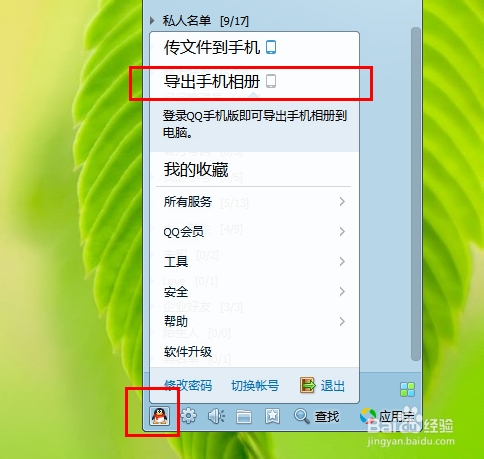484x459 pixels.
Task: Click the 切换帐号 link
Action: pyautogui.click(x=255, y=386)
